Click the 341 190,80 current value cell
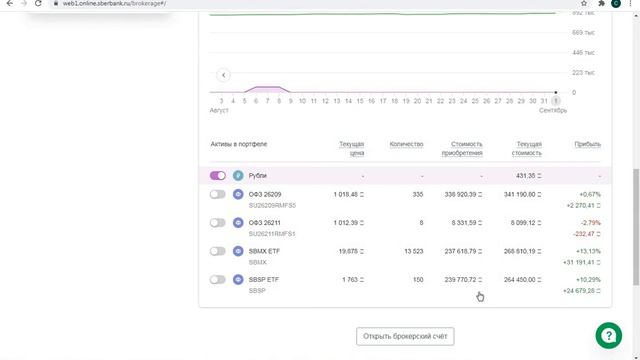The width and height of the screenshot is (640, 360). pyautogui.click(x=522, y=194)
